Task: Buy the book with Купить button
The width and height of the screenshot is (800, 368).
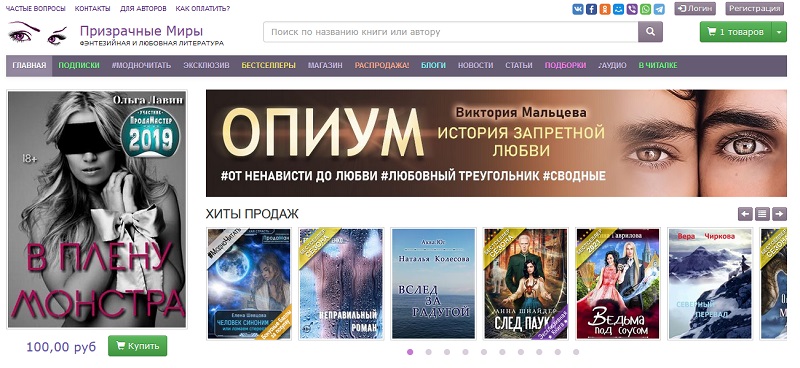Action: click(x=137, y=346)
